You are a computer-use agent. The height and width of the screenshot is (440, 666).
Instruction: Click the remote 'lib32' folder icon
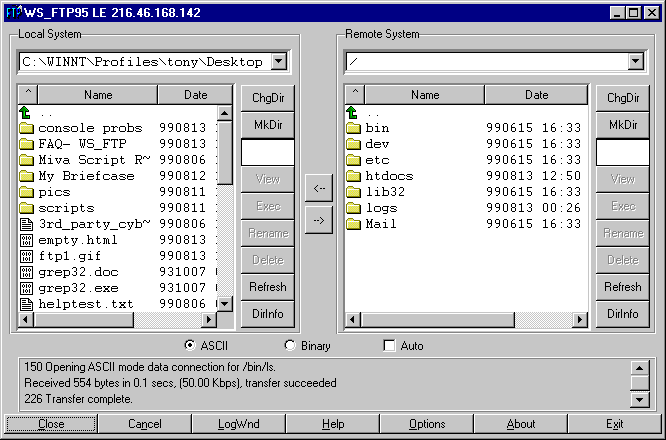353,192
